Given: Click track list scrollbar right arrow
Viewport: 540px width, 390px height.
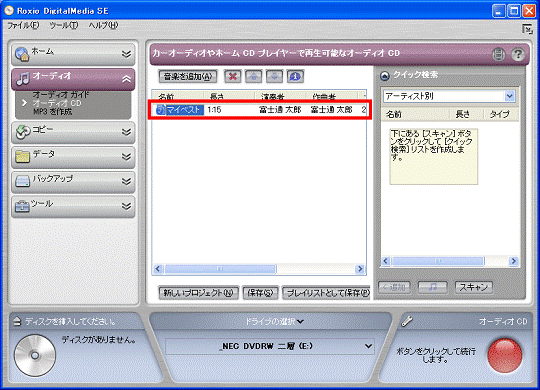Looking at the screenshot, I should coord(360,269).
